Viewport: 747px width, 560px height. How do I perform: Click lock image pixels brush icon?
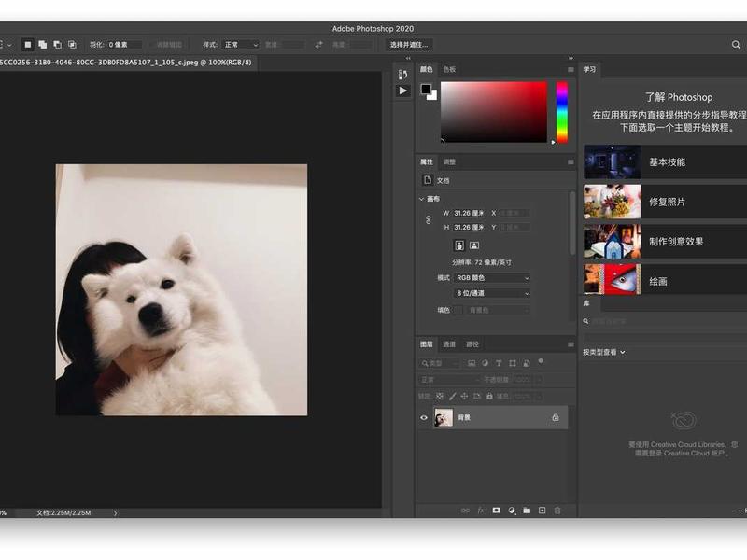coord(452,396)
